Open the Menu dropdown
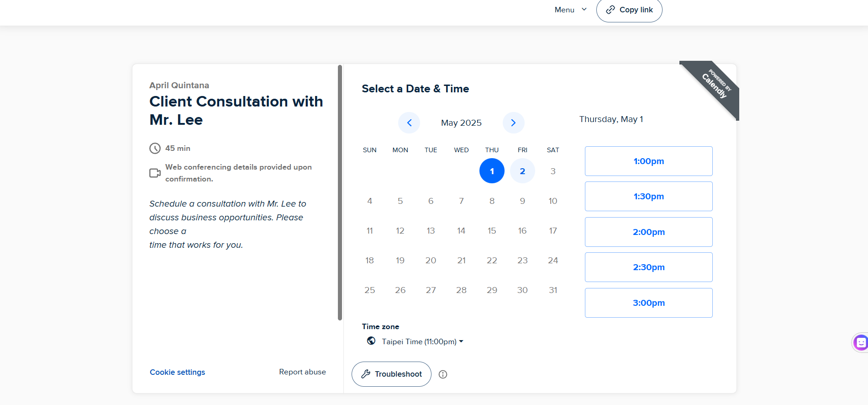868x405 pixels. click(x=570, y=10)
